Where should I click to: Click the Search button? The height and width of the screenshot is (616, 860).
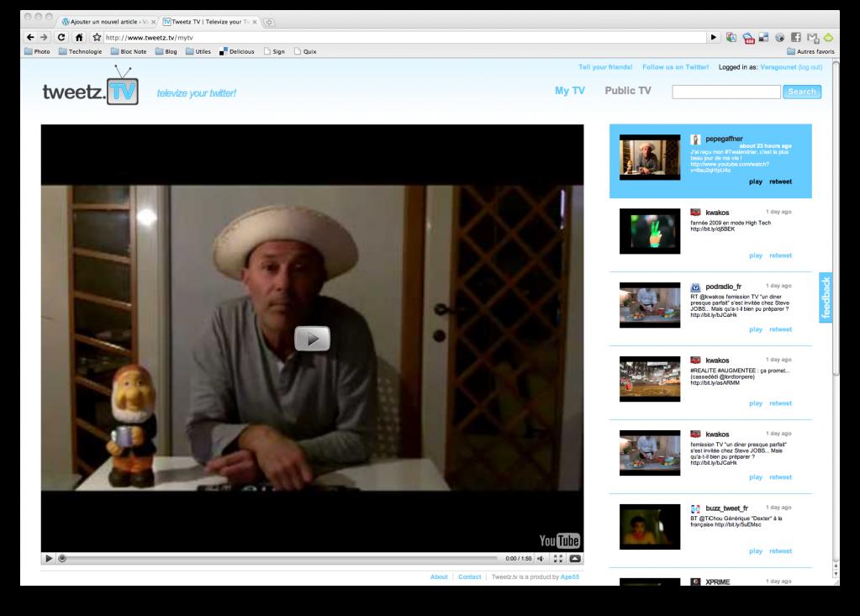[802, 92]
